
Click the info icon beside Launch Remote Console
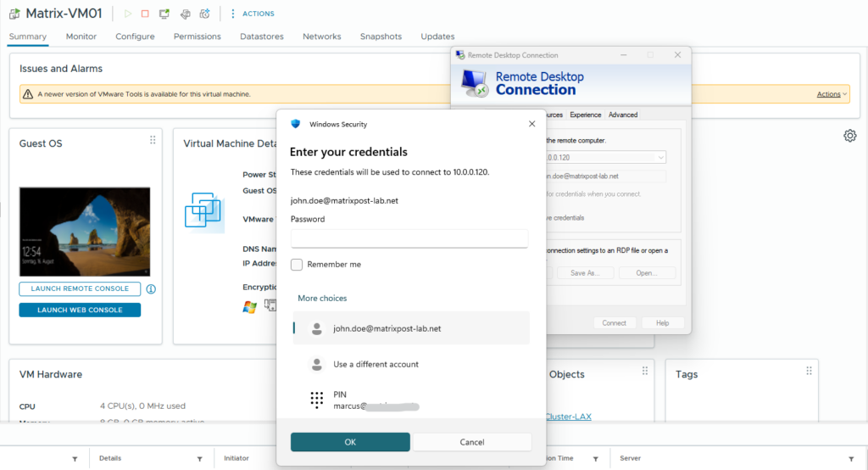pyautogui.click(x=151, y=288)
